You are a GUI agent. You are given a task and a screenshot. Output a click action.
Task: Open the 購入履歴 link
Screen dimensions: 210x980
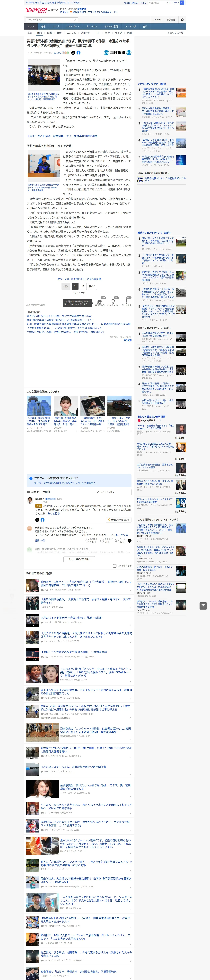tap(171, 20)
